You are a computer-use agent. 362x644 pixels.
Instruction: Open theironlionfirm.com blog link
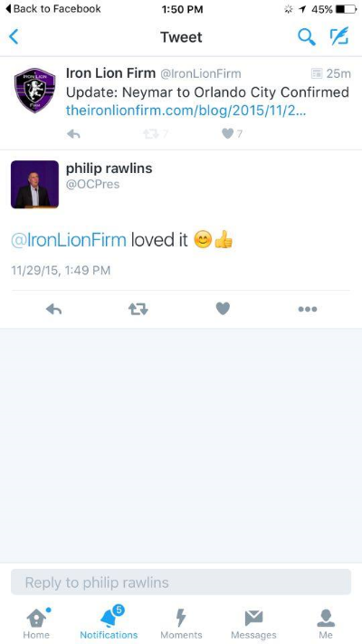point(186,111)
